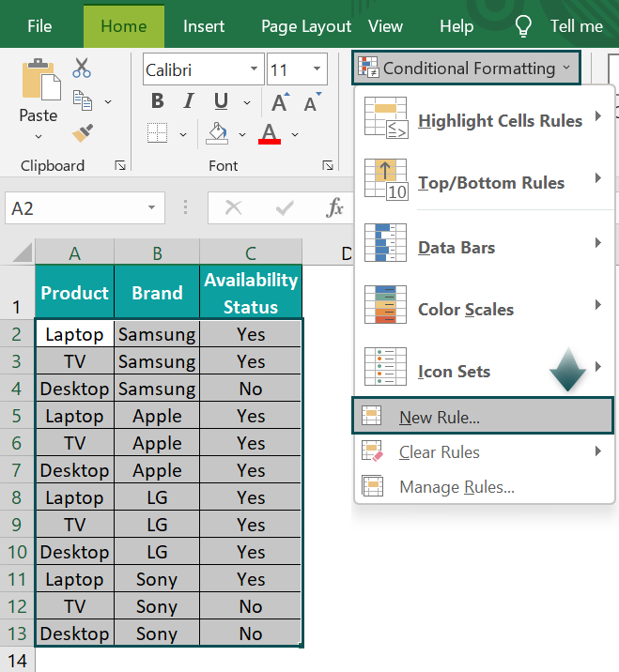Viewport: 619px width, 672px height.
Task: Click the Cut scissors icon
Action: (x=82, y=69)
